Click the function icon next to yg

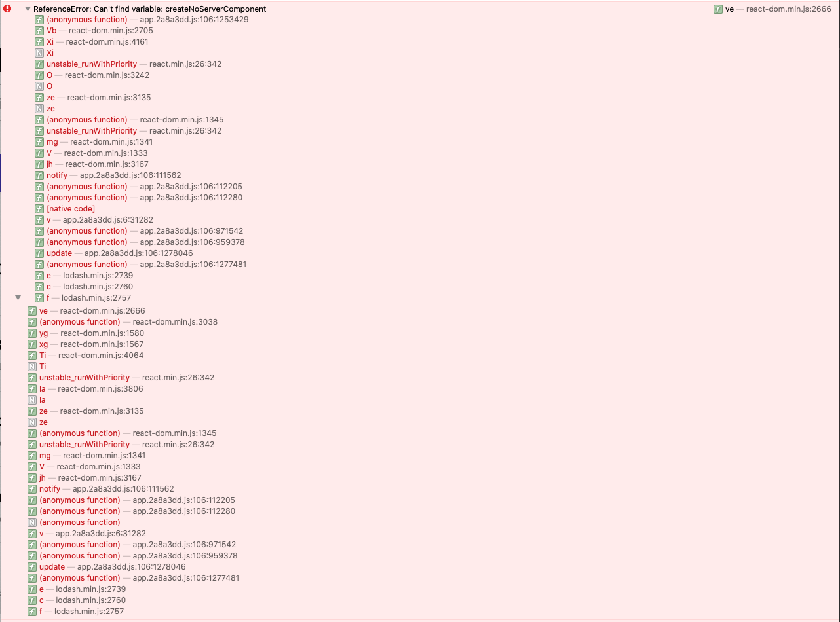pos(32,333)
